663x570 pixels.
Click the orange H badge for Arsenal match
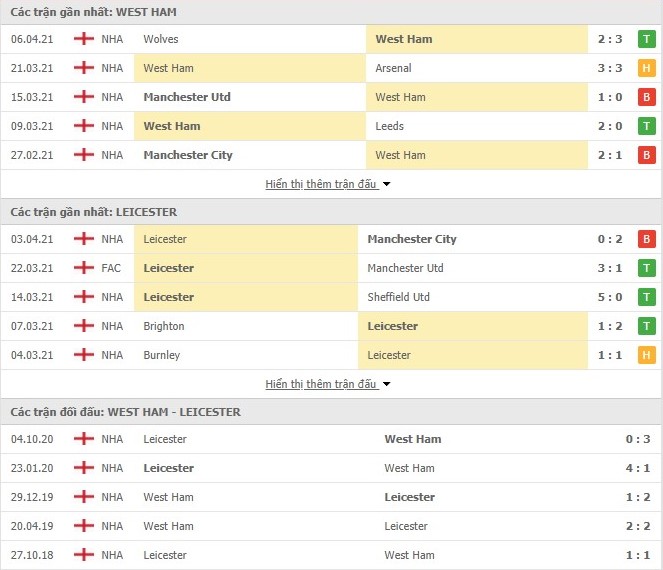646,68
